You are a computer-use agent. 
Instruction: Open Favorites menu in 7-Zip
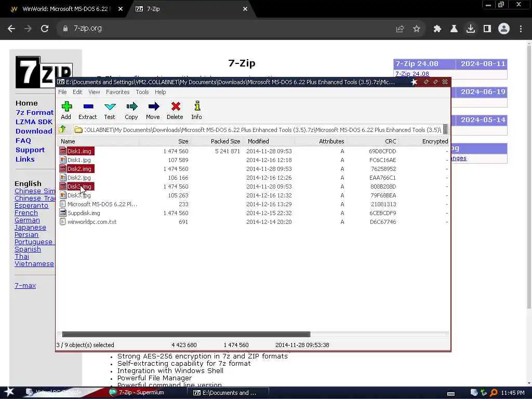point(118,92)
